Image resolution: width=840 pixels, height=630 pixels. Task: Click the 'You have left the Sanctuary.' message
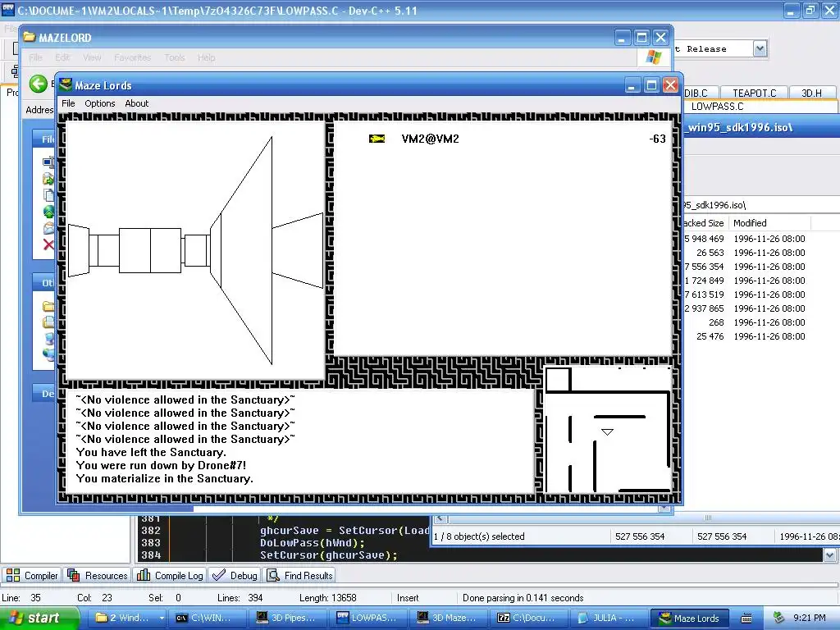click(x=151, y=452)
